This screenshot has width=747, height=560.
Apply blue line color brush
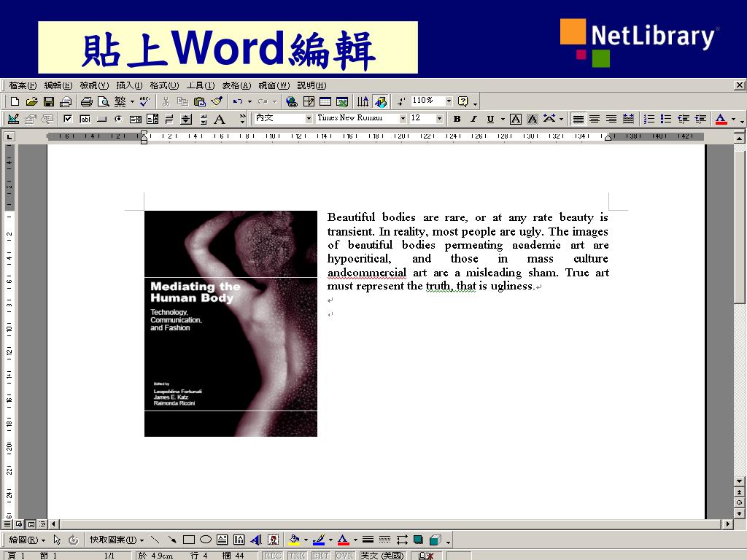point(319,540)
